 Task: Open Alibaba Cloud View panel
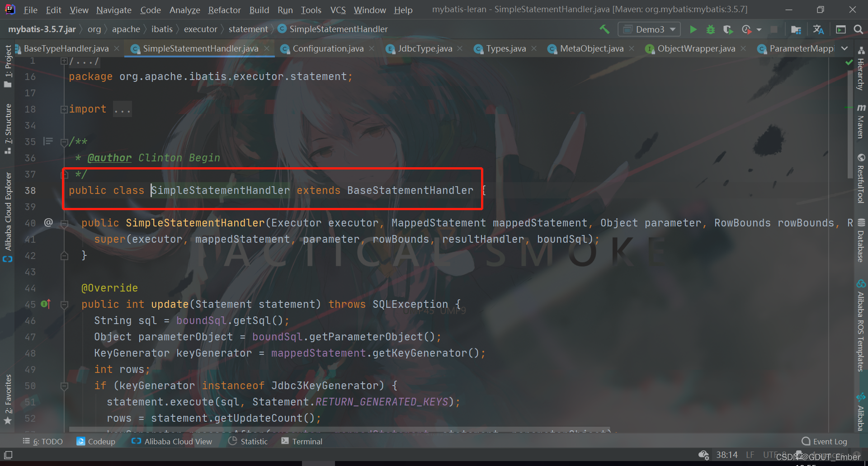pos(172,441)
